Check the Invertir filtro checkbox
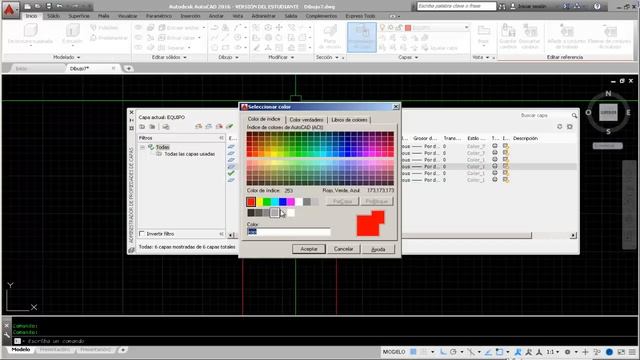The width and height of the screenshot is (640, 360). click(x=142, y=234)
